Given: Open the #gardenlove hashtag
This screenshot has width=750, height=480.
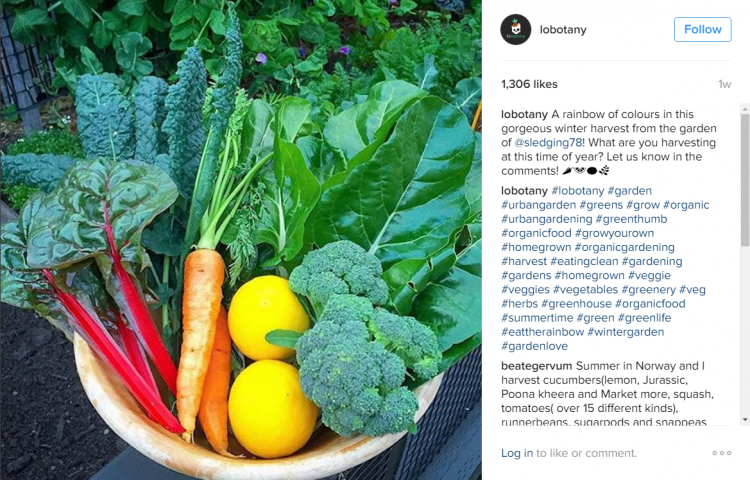Looking at the screenshot, I should (x=534, y=346).
